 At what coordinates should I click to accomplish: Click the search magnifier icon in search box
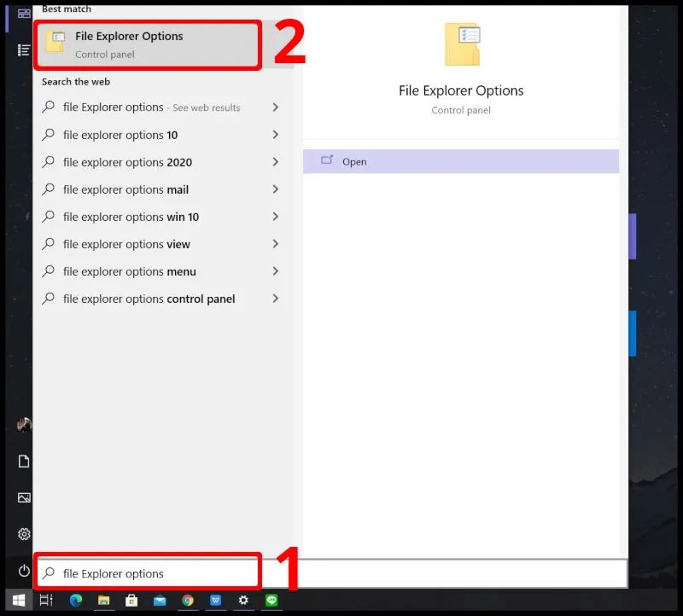[49, 573]
